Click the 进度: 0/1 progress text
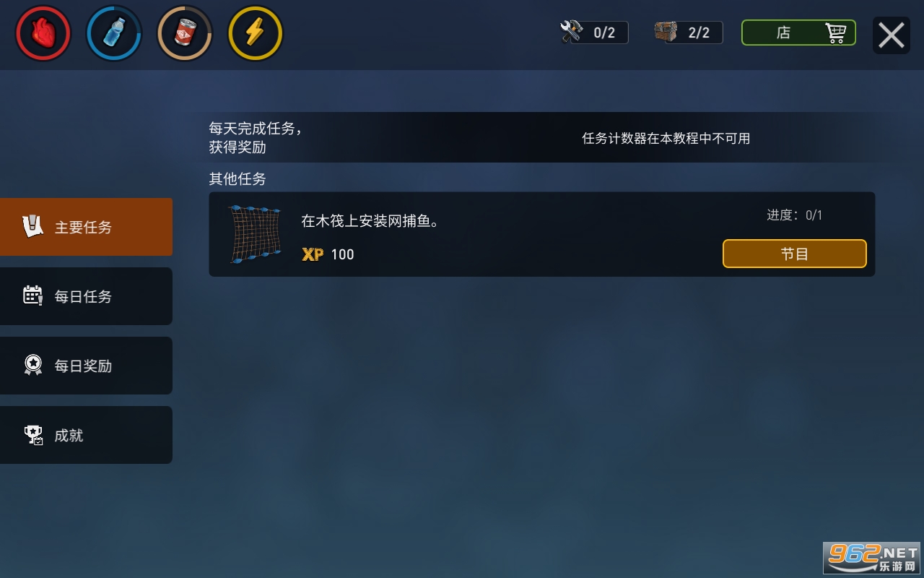The image size is (924, 578). pyautogui.click(x=795, y=215)
